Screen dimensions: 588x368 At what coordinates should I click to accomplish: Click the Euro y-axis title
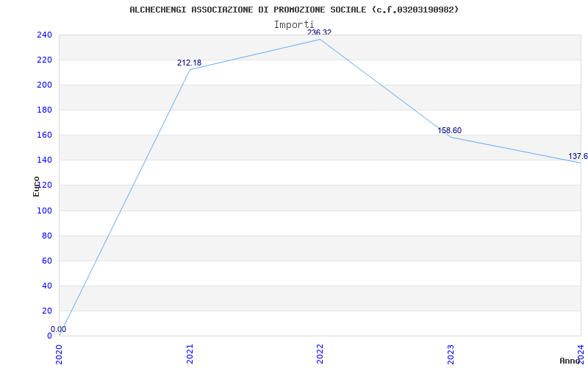point(36,186)
